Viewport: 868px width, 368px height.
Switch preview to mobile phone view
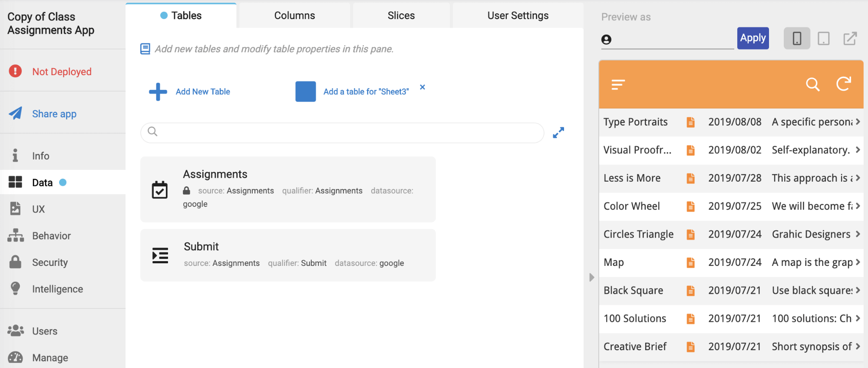click(x=797, y=39)
